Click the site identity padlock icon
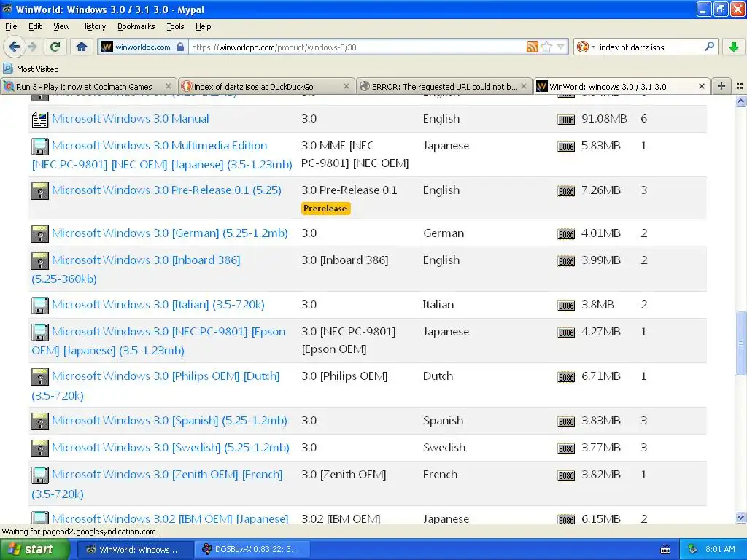Image resolution: width=747 pixels, height=560 pixels. 180,47
